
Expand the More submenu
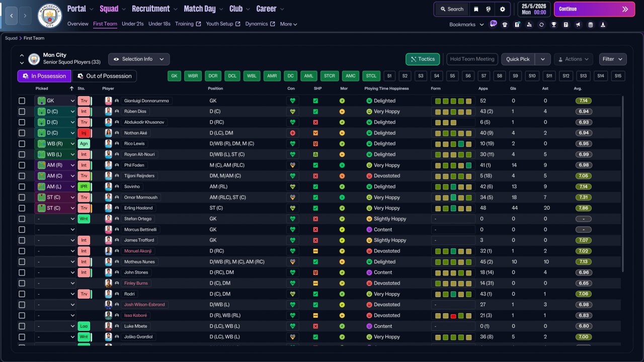pos(288,24)
